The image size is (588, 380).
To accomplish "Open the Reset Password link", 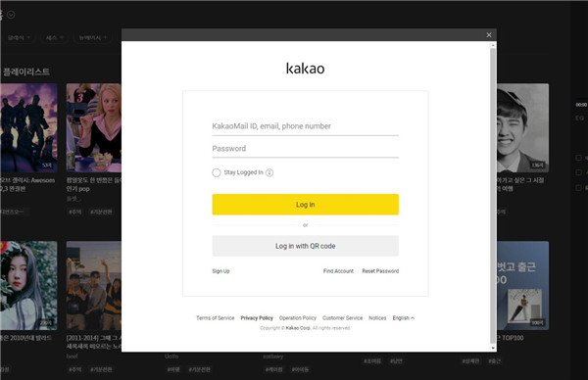I will click(380, 271).
